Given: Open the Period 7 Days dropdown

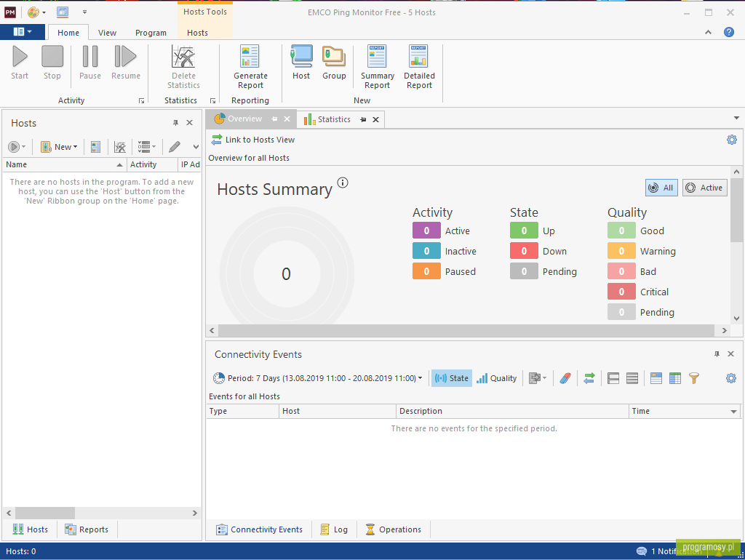Looking at the screenshot, I should (317, 378).
